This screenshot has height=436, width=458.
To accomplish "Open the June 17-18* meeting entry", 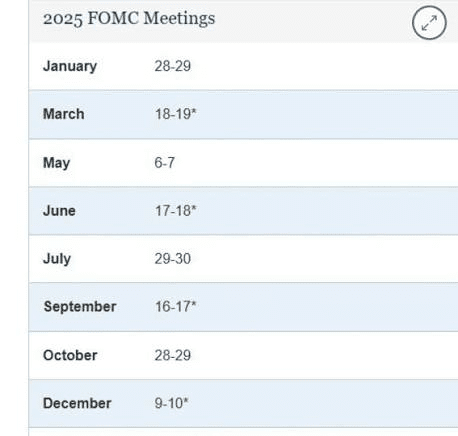I will (x=176, y=211).
